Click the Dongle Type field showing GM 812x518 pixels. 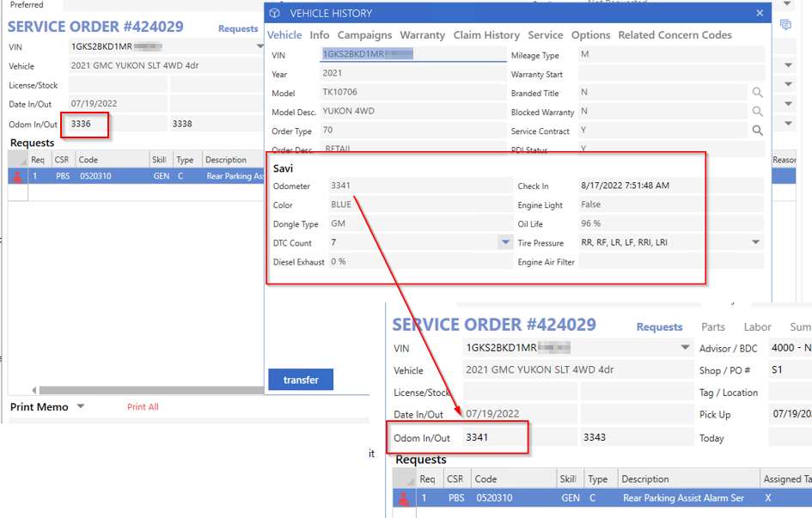[x=420, y=223]
